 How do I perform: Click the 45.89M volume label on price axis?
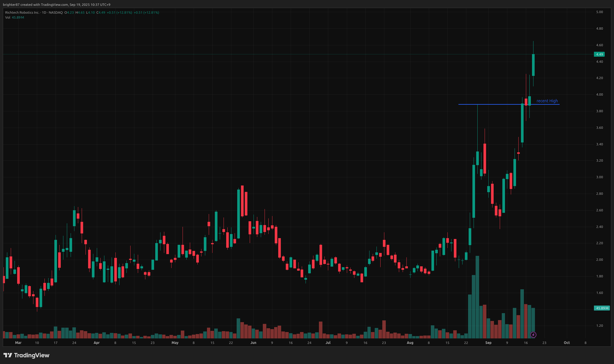[601, 308]
